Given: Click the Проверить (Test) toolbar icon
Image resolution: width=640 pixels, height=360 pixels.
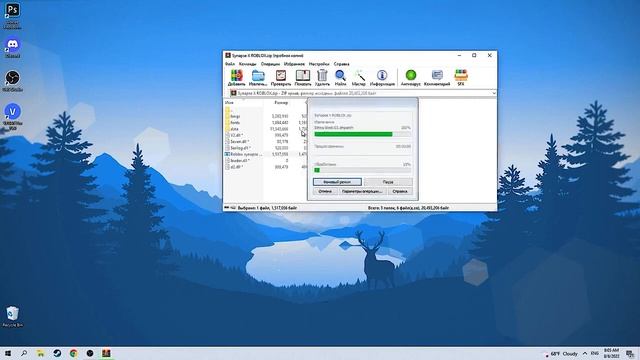Looking at the screenshot, I should click(x=281, y=77).
